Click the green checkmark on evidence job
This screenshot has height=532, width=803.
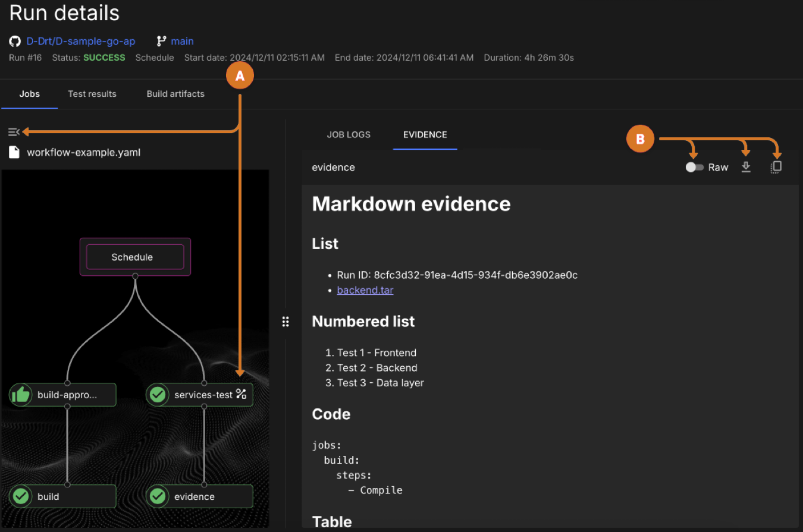point(158,496)
